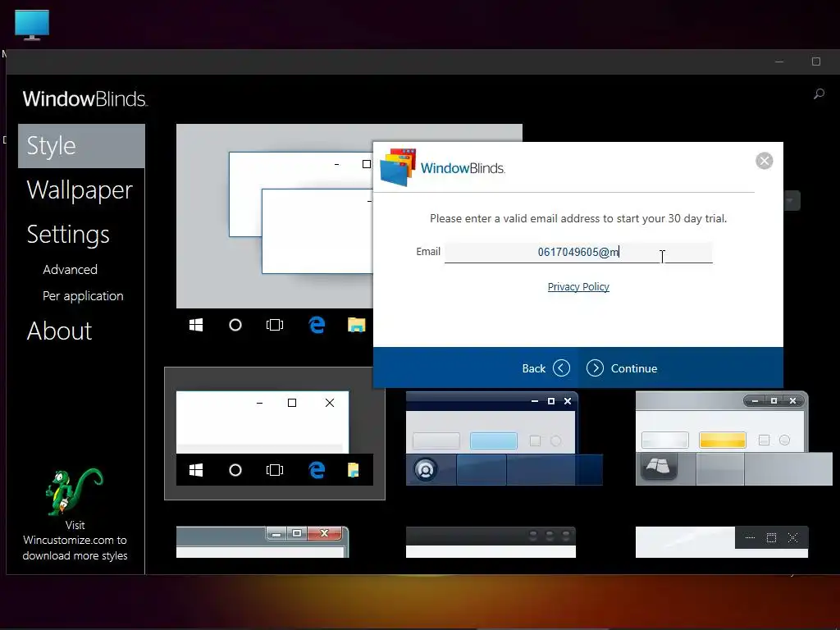Minimize the WindowBlinds main window
840x630 pixels.
click(779, 62)
